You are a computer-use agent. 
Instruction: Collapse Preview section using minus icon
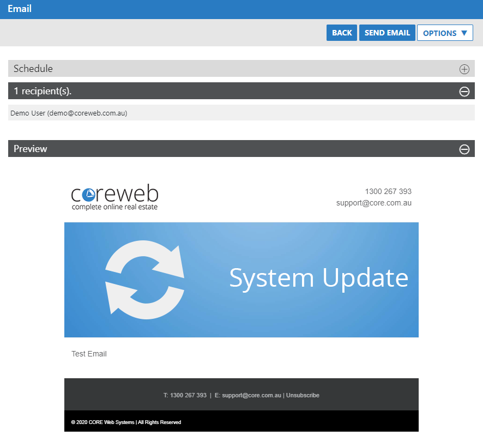click(464, 149)
